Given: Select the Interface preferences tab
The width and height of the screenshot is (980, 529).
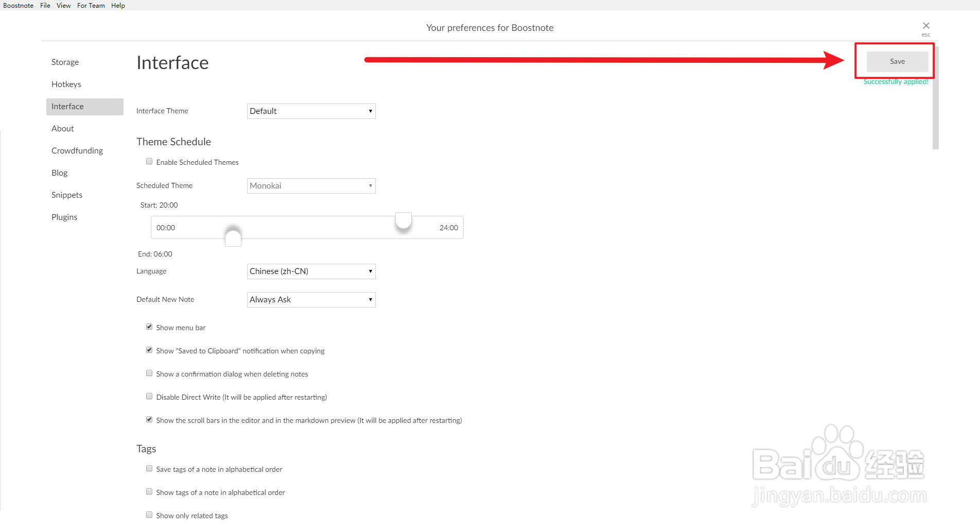Looking at the screenshot, I should click(85, 107).
